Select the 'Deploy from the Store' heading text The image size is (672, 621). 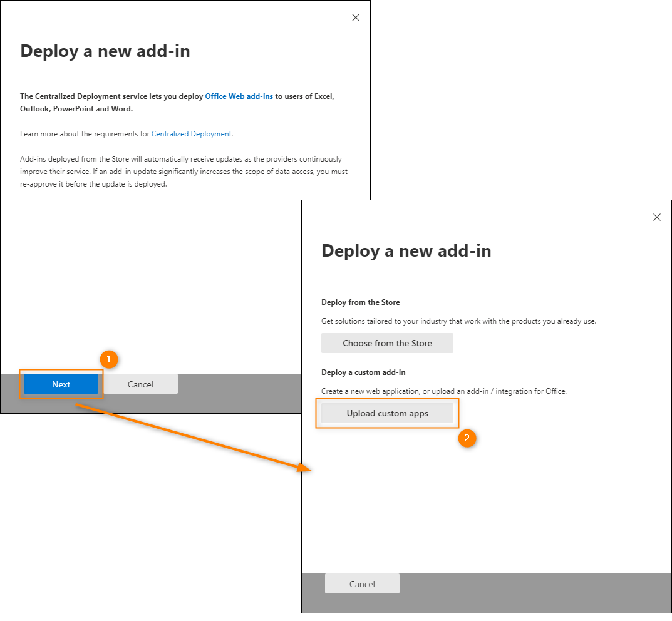pos(361,302)
